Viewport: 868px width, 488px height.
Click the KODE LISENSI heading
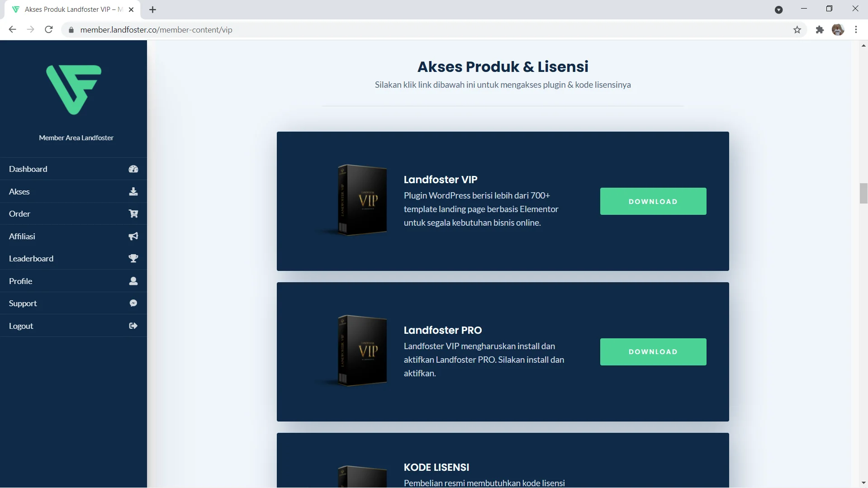(436, 467)
